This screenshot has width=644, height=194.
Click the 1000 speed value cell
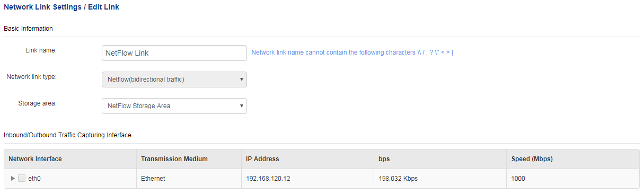click(518, 179)
